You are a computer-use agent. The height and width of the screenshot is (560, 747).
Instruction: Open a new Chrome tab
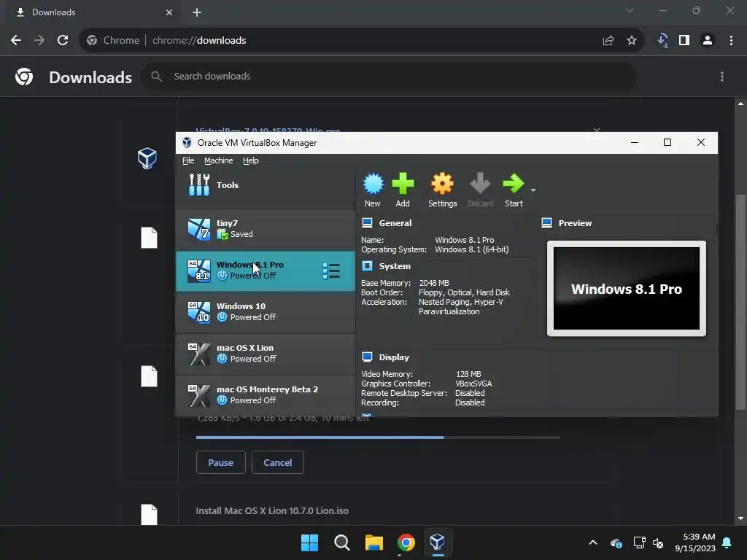tap(197, 12)
